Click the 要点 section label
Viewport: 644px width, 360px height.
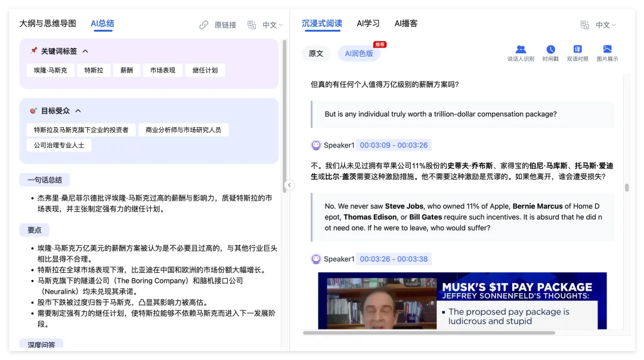tap(34, 230)
